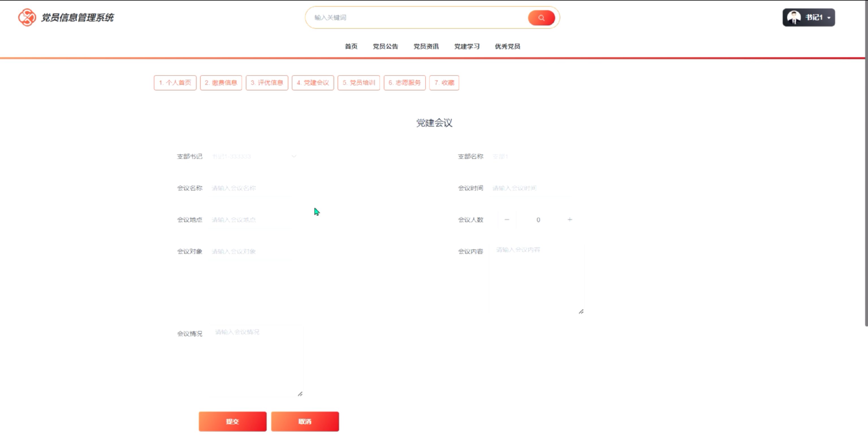Click the 会议情况 textarea resize handle

coord(300,394)
